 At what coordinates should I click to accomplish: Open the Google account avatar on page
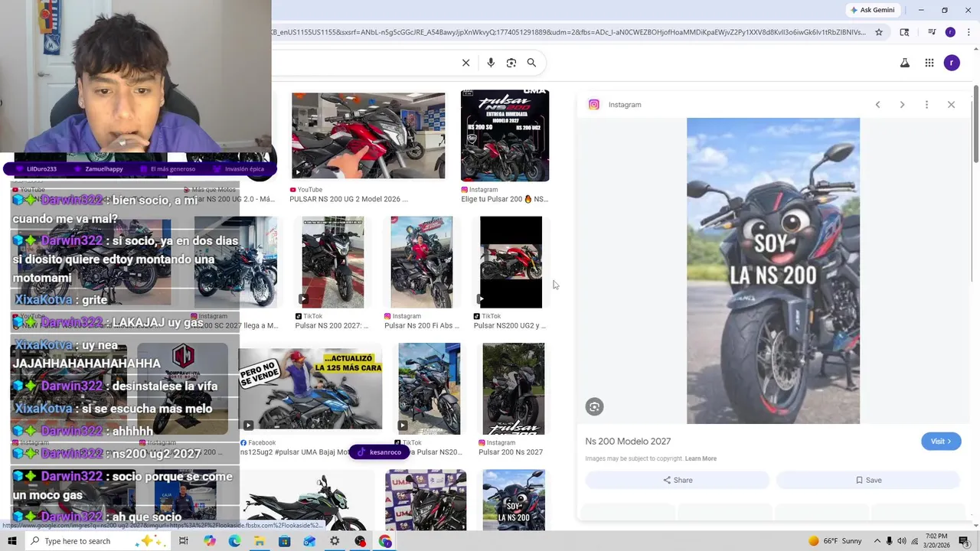(x=952, y=63)
